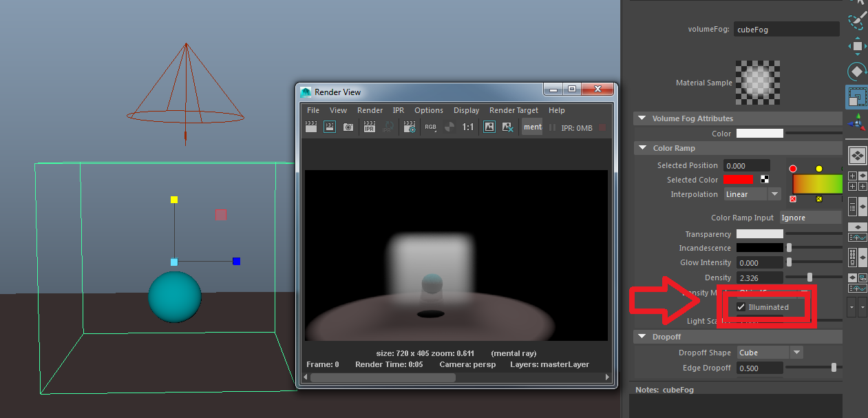
Task: Click the Keep Image icon
Action: tap(489, 127)
